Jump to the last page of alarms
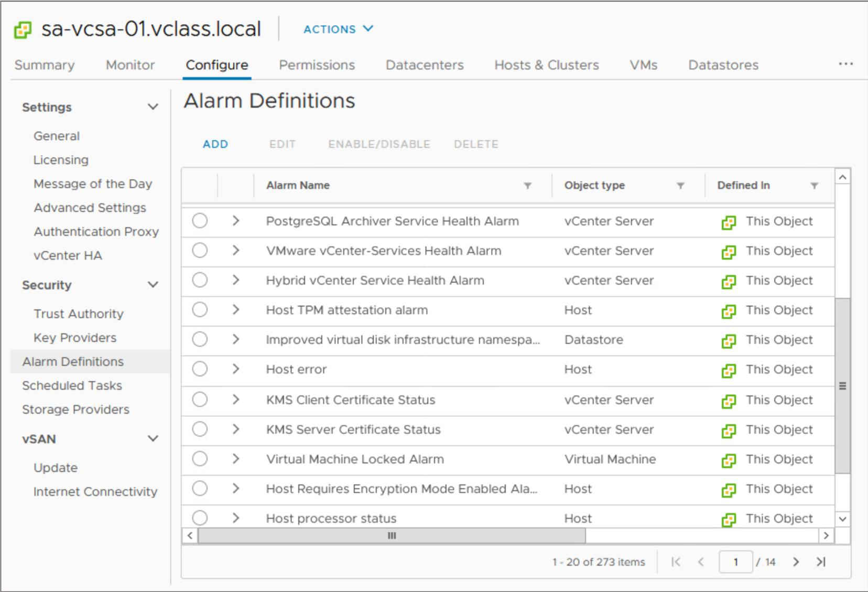The width and height of the screenshot is (868, 592). [821, 562]
